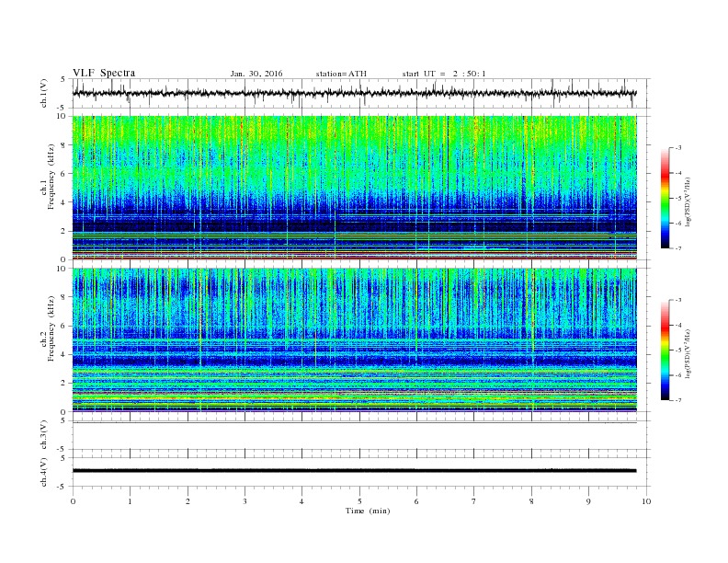The image size is (728, 563).
Task: Click the "ch.1(V)" waveform axis label
Action: coord(44,93)
